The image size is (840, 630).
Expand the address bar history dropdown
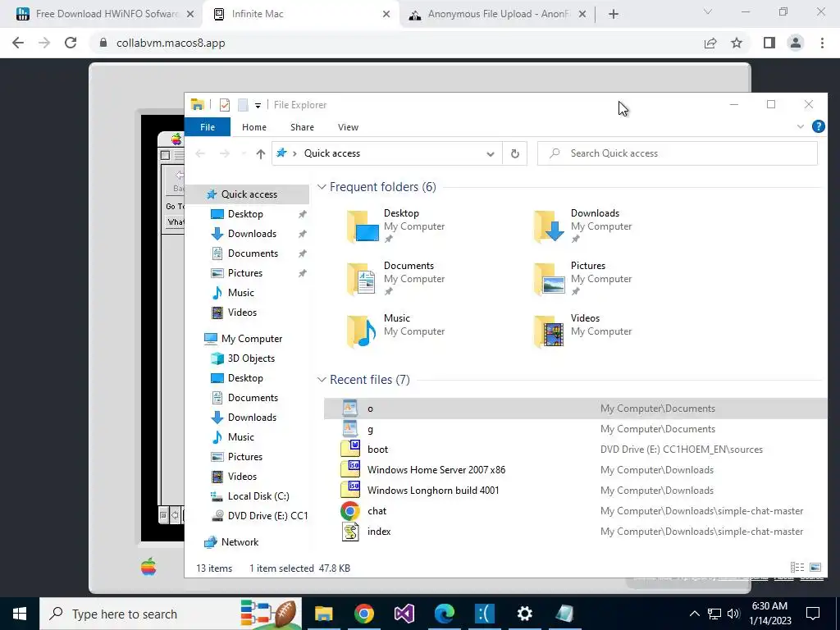pyautogui.click(x=491, y=153)
